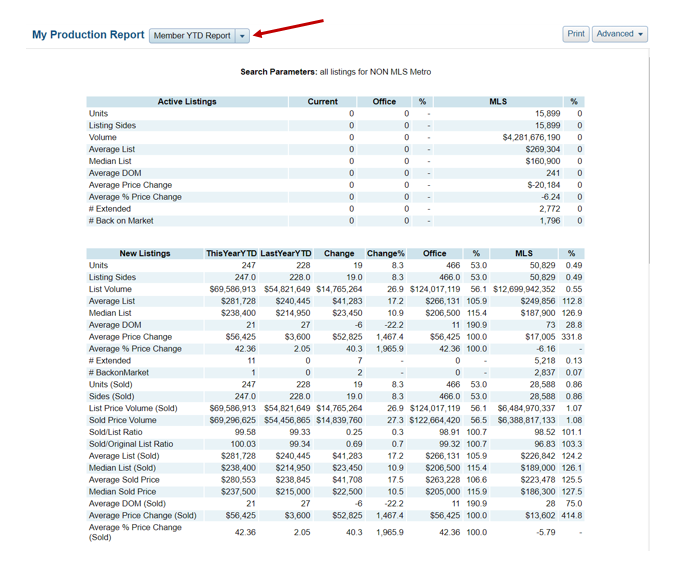The height and width of the screenshot is (562, 692).
Task: Select the Change% column header
Action: click(x=386, y=254)
